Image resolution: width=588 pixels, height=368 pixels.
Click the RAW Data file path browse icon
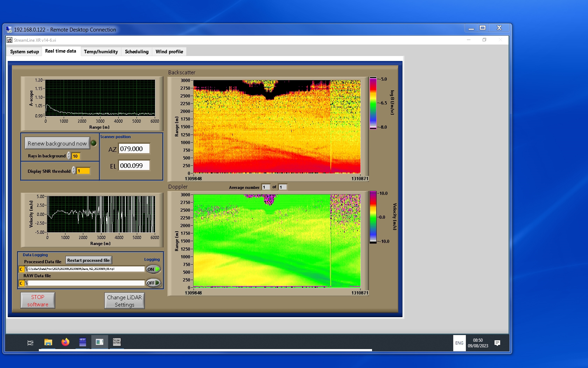click(26, 283)
